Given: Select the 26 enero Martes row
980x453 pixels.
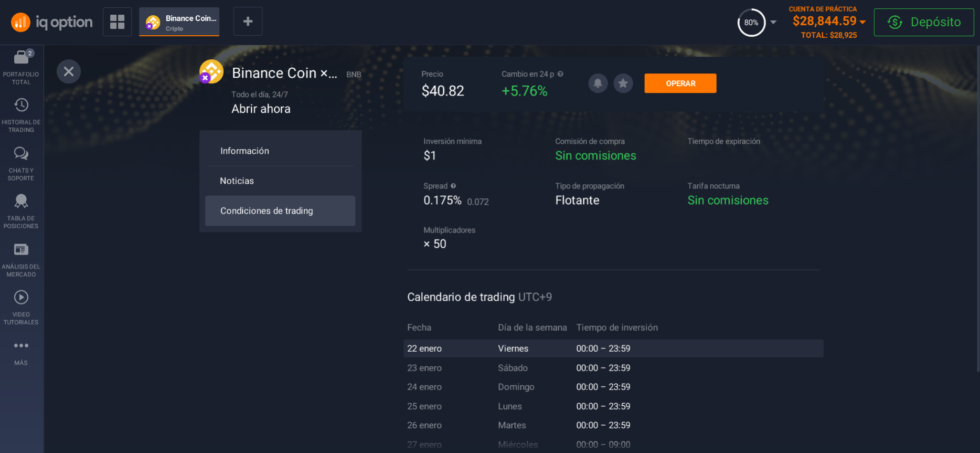Looking at the screenshot, I should (x=613, y=425).
